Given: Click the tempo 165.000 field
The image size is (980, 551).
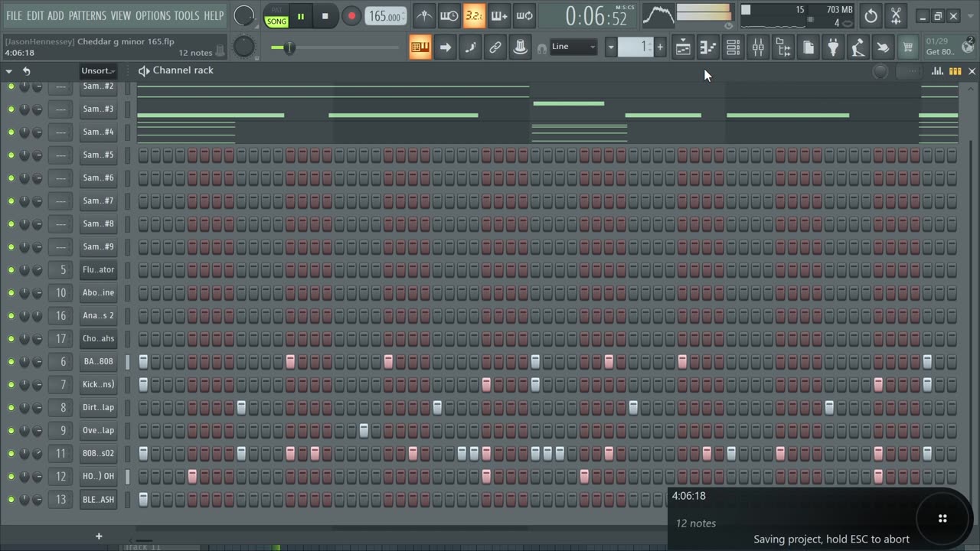Looking at the screenshot, I should coord(386,16).
